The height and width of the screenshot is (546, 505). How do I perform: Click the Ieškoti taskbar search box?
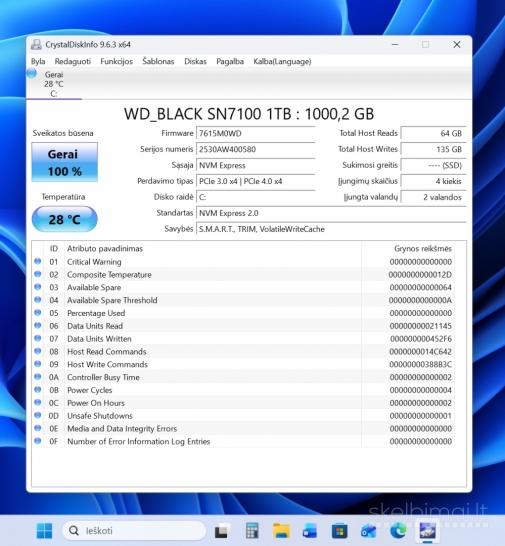coord(134,531)
